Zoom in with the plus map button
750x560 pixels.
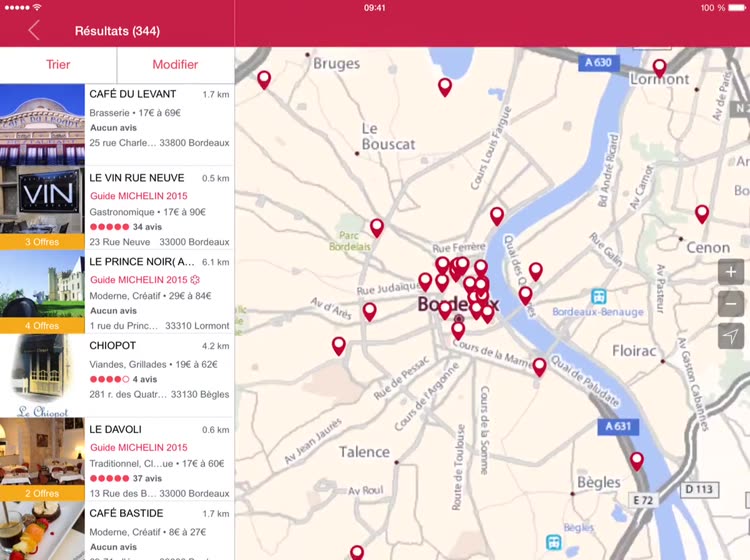point(730,272)
